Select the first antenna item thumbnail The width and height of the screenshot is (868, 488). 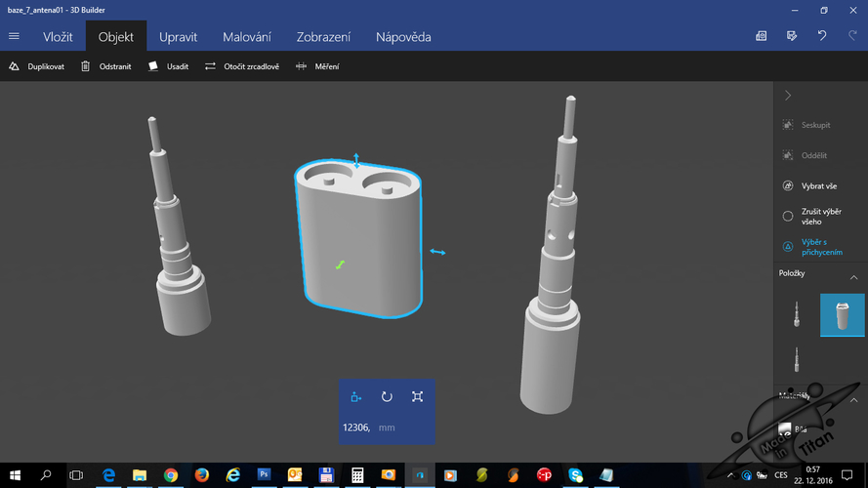pyautogui.click(x=797, y=314)
